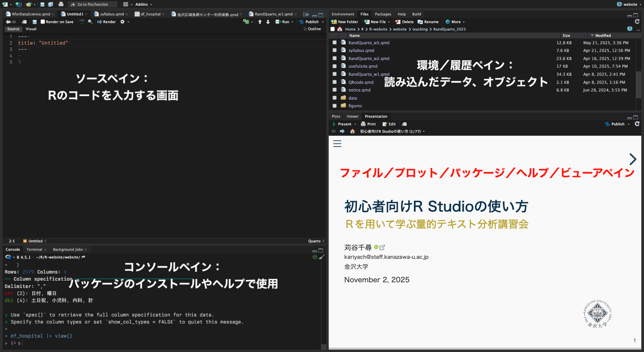Expand the More dropdown in Files pane
The height and width of the screenshot is (352, 644).
point(455,22)
